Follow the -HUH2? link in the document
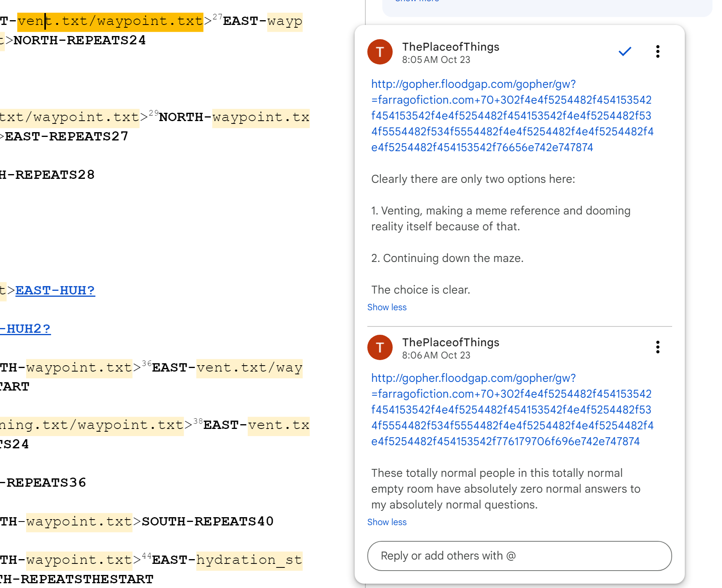Screen dimensions: 722x588 click(x=26, y=329)
